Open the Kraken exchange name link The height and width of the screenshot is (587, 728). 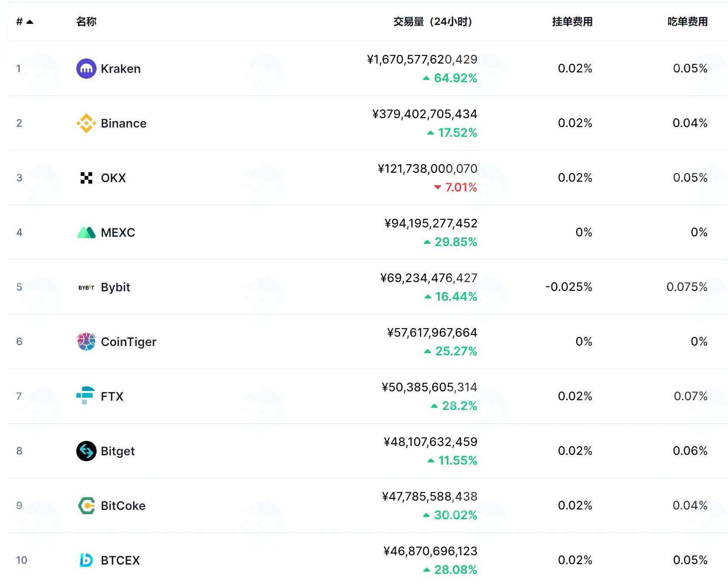pos(121,69)
